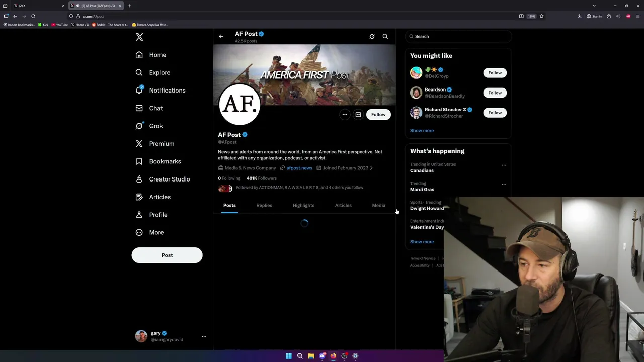Follow Richard Strocher X
The width and height of the screenshot is (644, 362).
click(495, 113)
